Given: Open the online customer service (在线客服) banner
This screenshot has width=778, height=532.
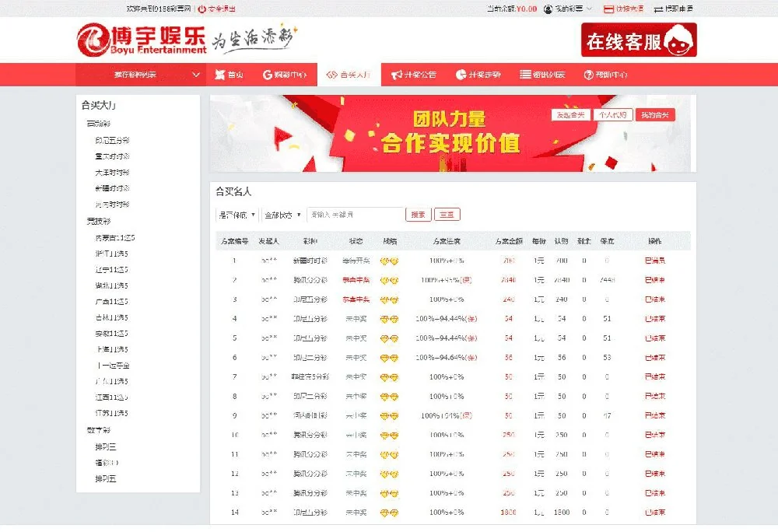Looking at the screenshot, I should [638, 40].
